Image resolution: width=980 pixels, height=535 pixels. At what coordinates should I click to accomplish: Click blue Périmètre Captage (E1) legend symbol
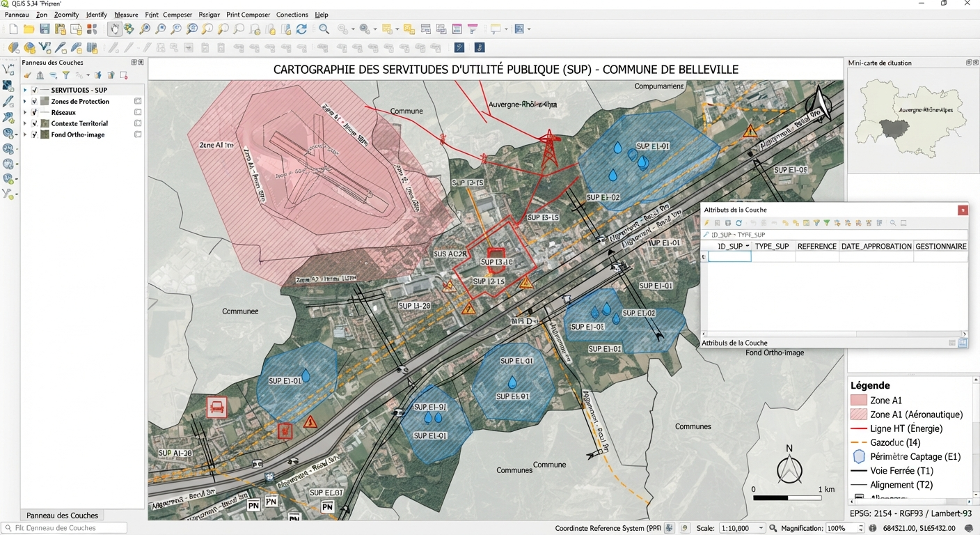point(859,456)
